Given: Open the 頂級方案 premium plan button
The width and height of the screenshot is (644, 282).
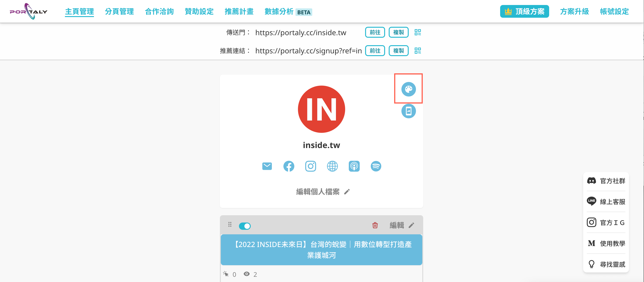Looking at the screenshot, I should pyautogui.click(x=524, y=12).
